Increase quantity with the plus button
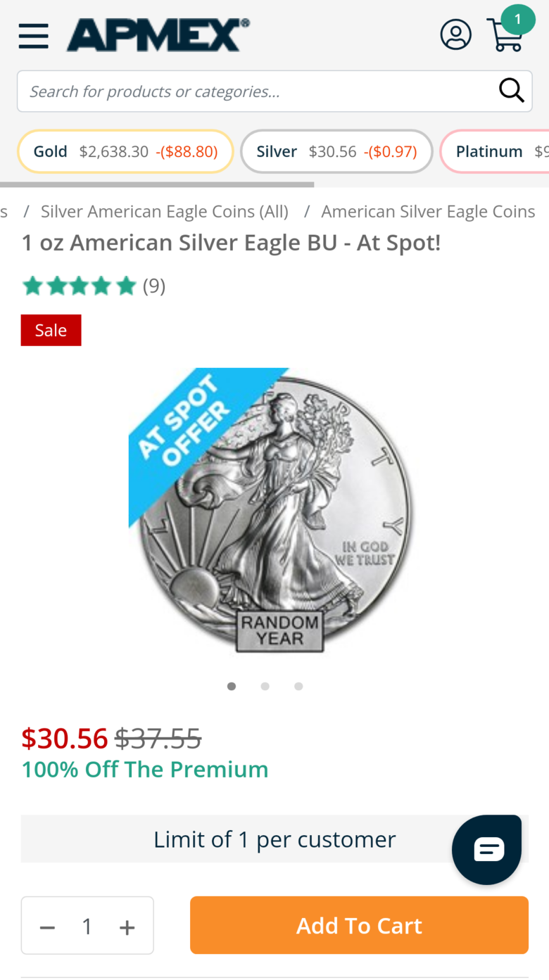Viewport: 549px width, 980px height. tap(127, 927)
